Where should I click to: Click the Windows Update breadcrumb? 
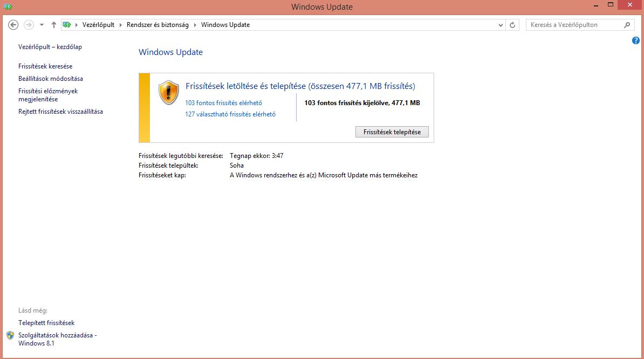pyautogui.click(x=225, y=25)
